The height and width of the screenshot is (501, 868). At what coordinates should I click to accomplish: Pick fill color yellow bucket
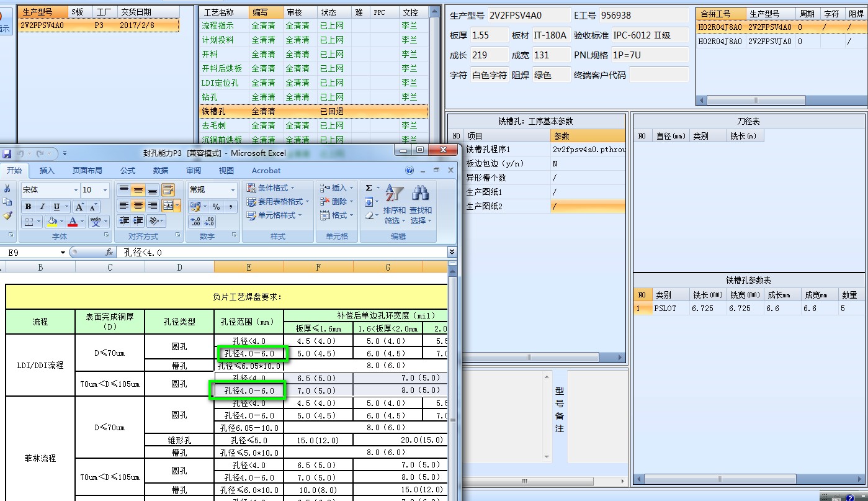tap(52, 222)
